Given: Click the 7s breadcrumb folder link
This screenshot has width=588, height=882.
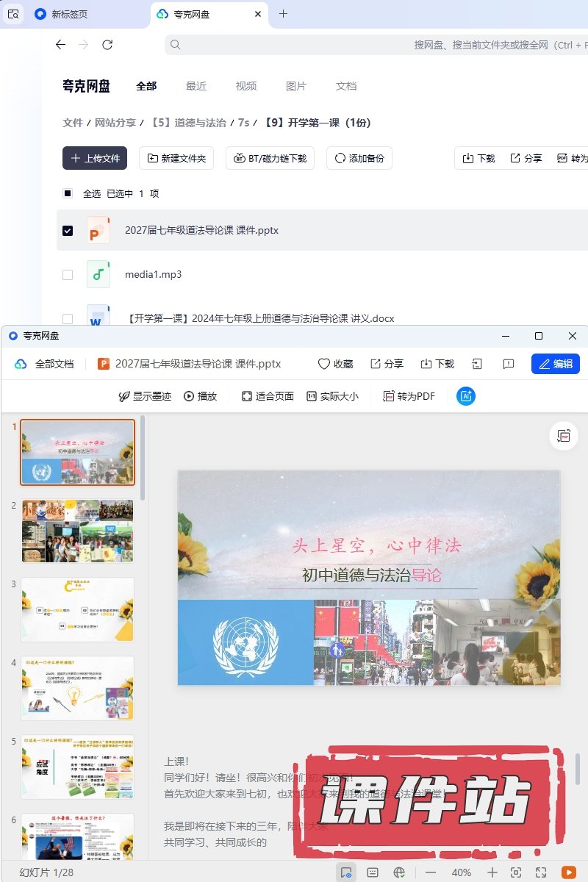Looking at the screenshot, I should [x=243, y=123].
